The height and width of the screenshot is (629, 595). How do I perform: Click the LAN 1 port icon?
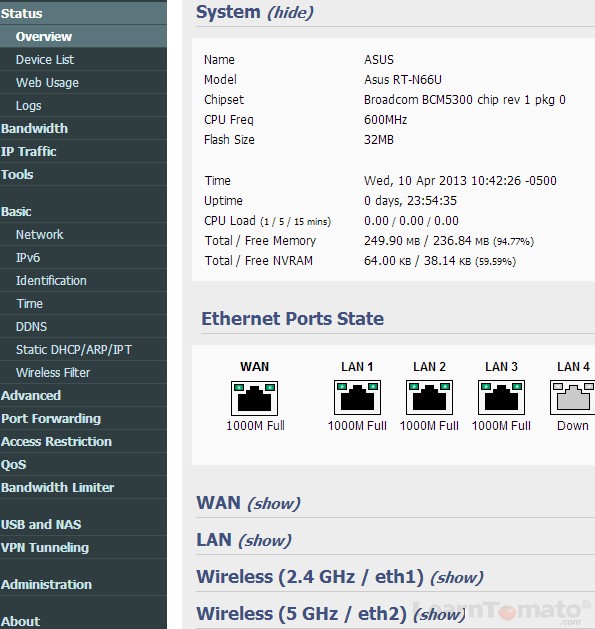click(x=357, y=398)
